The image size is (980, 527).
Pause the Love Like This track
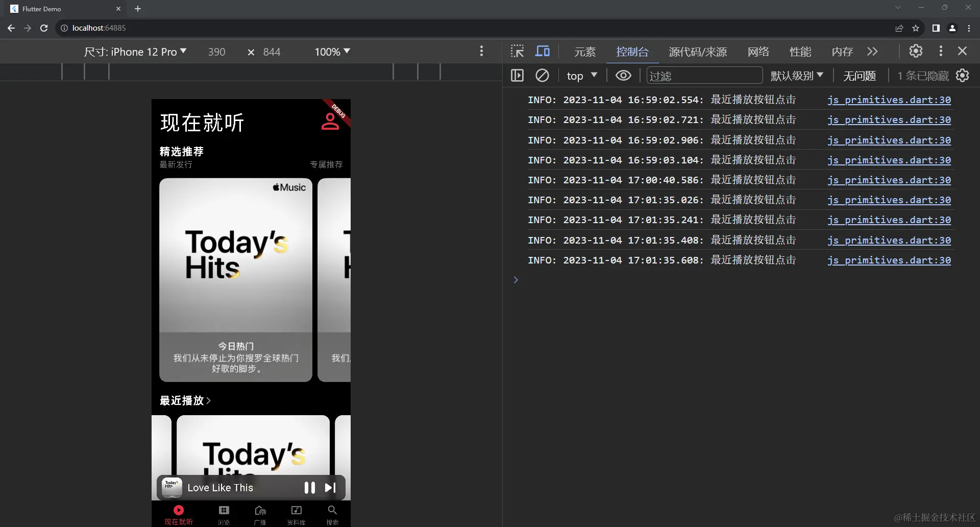pyautogui.click(x=309, y=488)
